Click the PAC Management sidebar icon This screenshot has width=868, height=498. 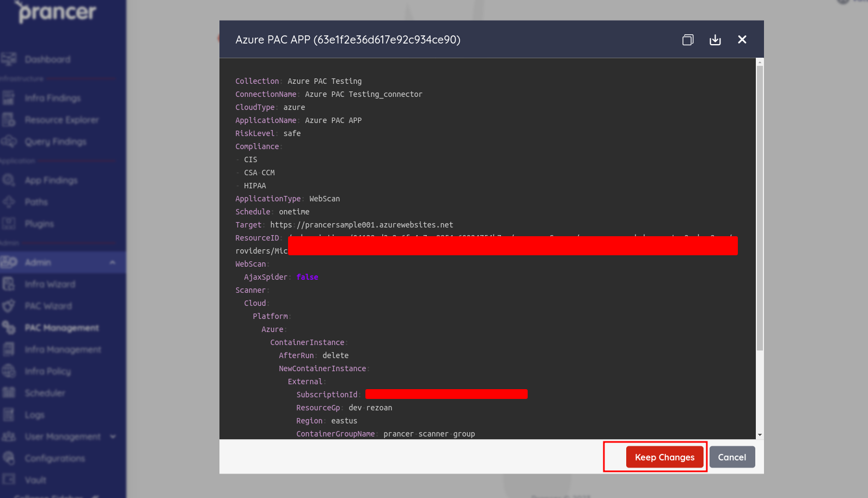coord(9,328)
